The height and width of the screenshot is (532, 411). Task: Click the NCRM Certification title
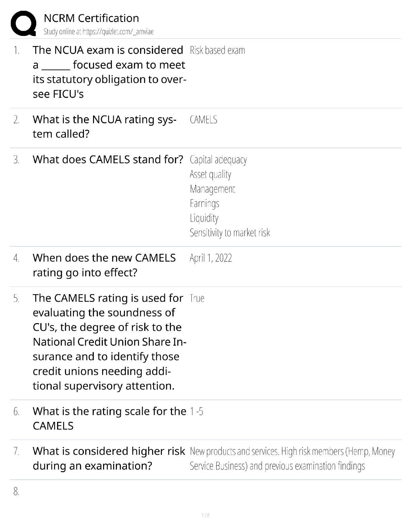91,18
